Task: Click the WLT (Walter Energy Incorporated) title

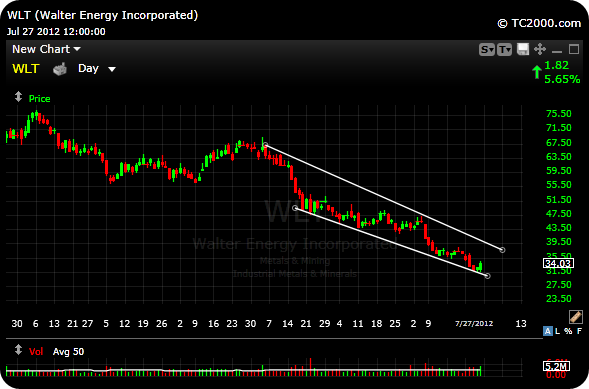Action: coord(102,15)
